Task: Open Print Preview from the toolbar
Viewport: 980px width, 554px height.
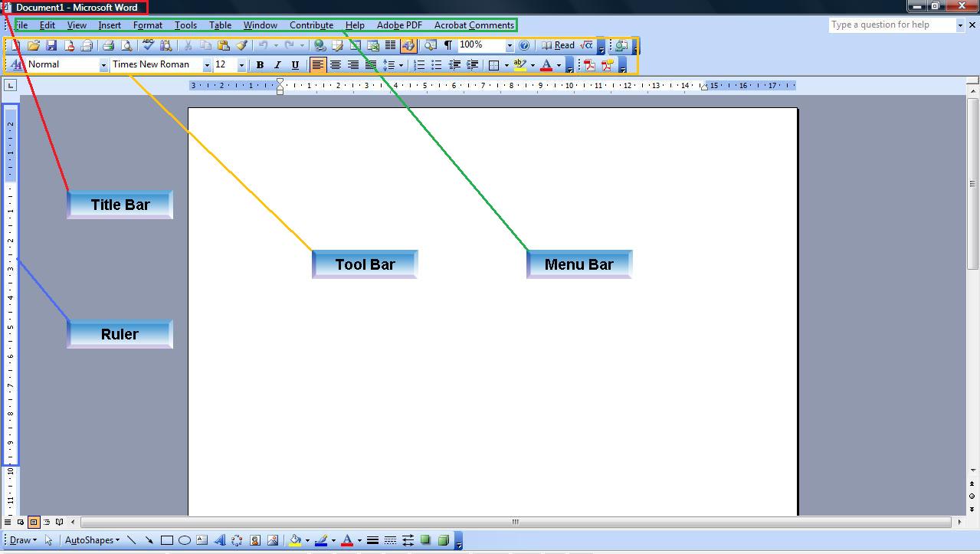Action: pyautogui.click(x=126, y=46)
